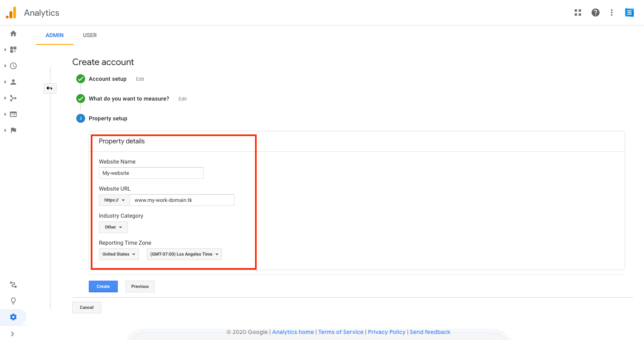Expand sidebar with the chevron arrow
This screenshot has width=644, height=340.
point(13,334)
